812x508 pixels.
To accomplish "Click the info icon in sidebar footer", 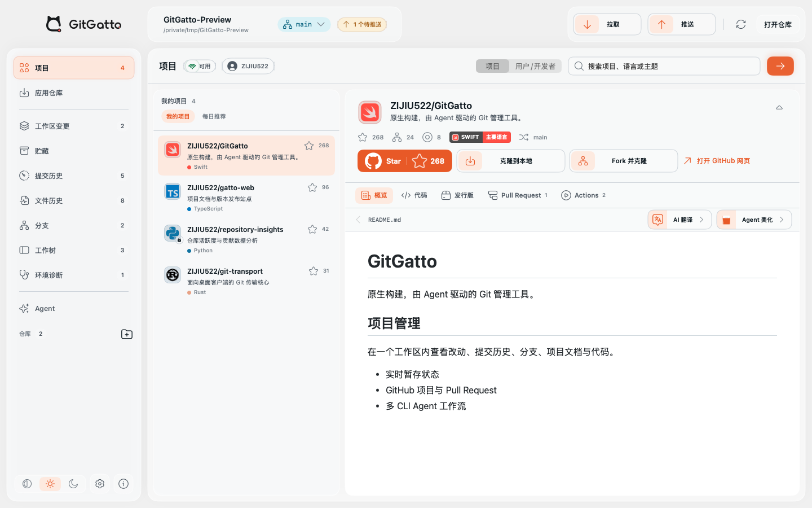I will tap(123, 484).
